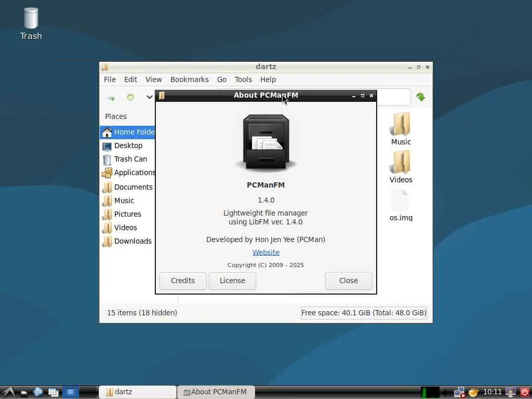The image size is (532, 399).
Task: Click the orange pufferfish tray icon
Action: 473,393
